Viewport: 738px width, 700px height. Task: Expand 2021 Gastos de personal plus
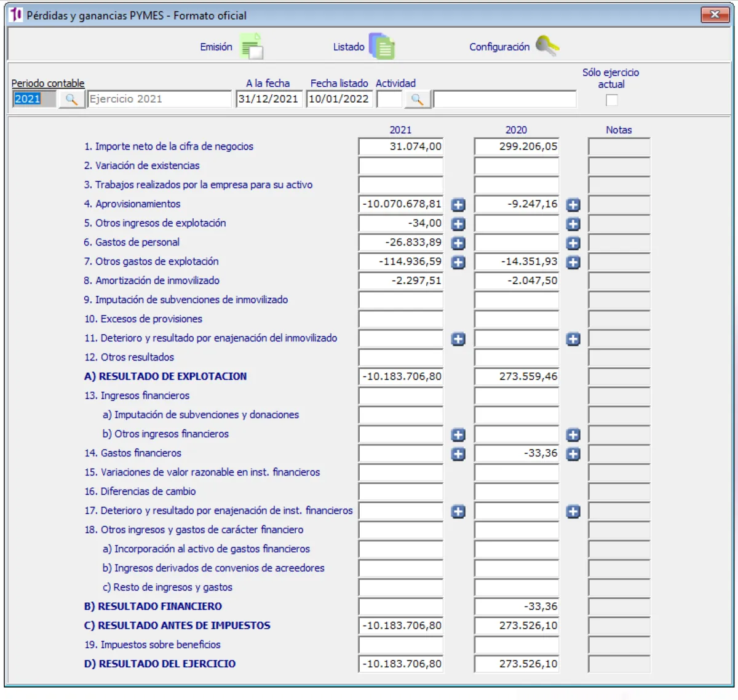(458, 243)
